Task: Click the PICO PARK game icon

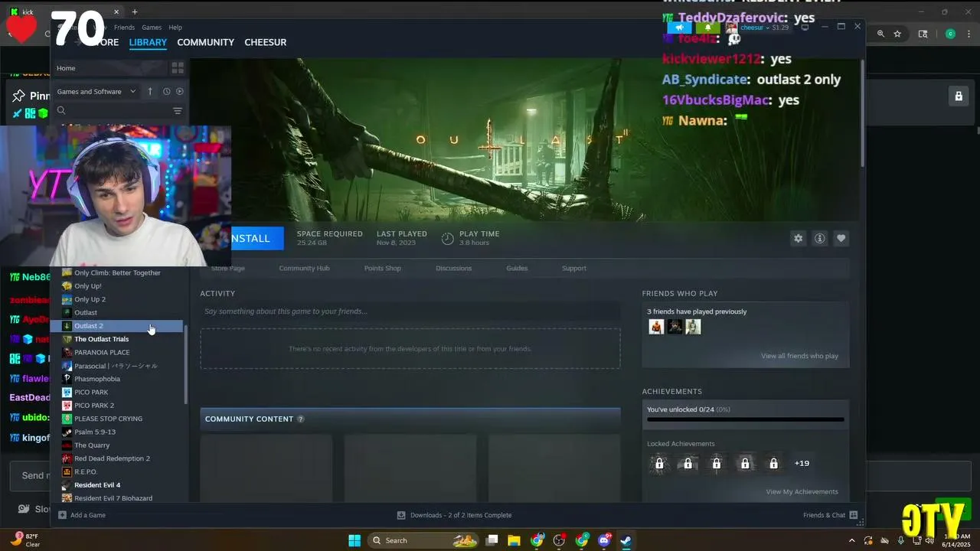Action: [x=67, y=392]
